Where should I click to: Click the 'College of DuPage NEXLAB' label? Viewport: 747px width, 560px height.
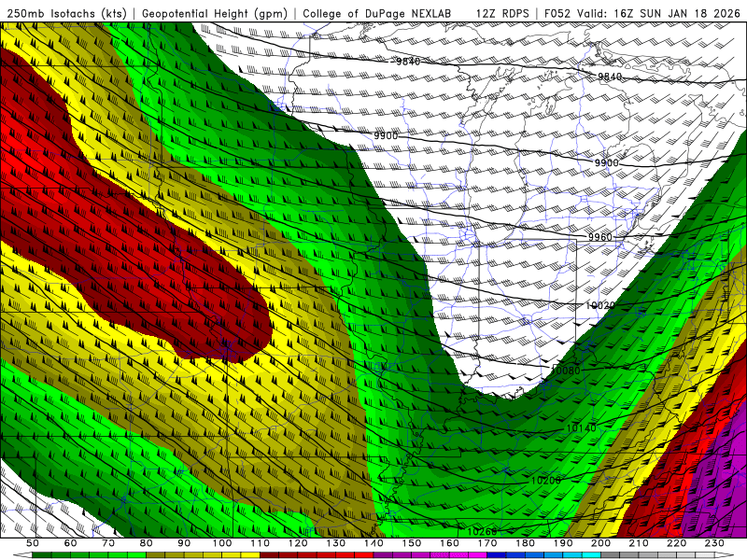click(377, 14)
